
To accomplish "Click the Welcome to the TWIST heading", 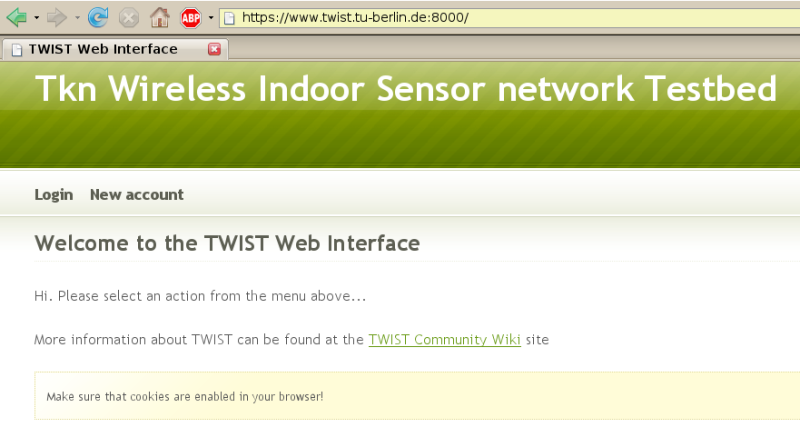I will point(227,243).
